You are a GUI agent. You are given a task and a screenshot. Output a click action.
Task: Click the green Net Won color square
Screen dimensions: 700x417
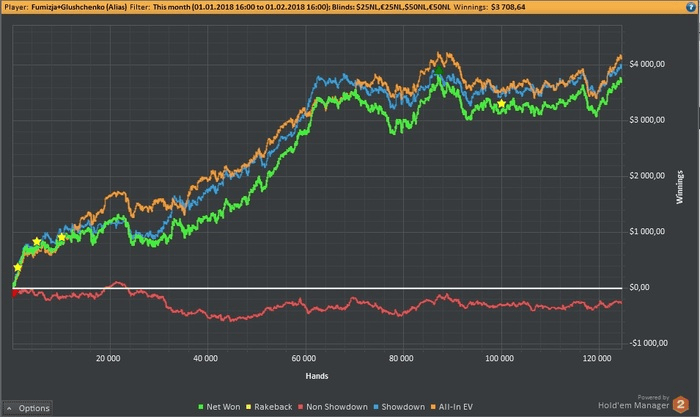coord(200,407)
